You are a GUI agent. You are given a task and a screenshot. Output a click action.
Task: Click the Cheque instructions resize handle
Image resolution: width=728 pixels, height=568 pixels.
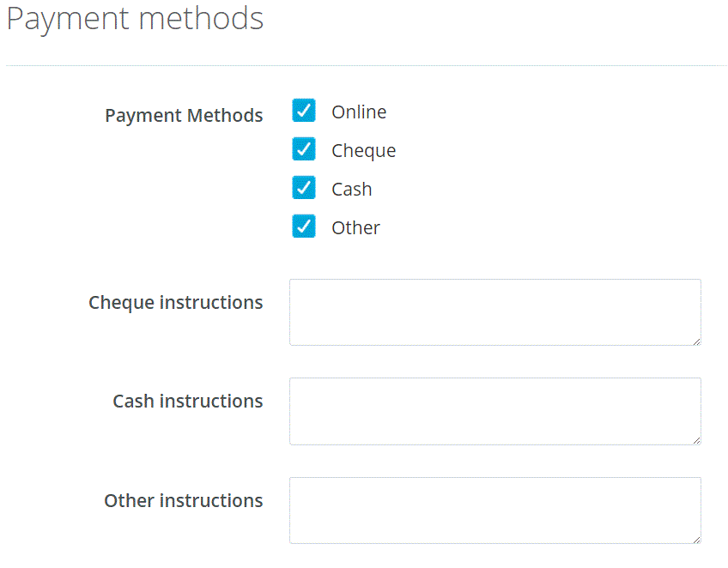(x=696, y=341)
